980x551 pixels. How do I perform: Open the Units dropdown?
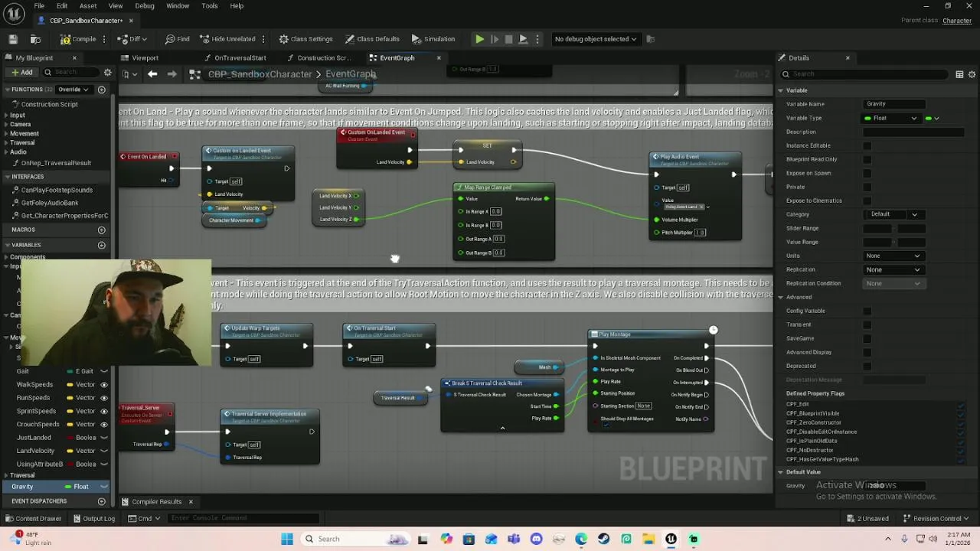coord(893,256)
